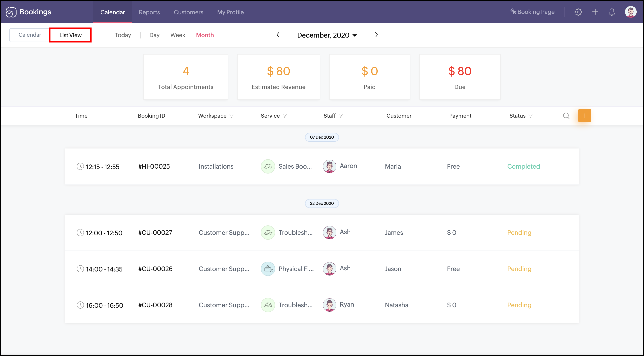
Task: Click the orange add appointment button
Action: click(x=585, y=116)
